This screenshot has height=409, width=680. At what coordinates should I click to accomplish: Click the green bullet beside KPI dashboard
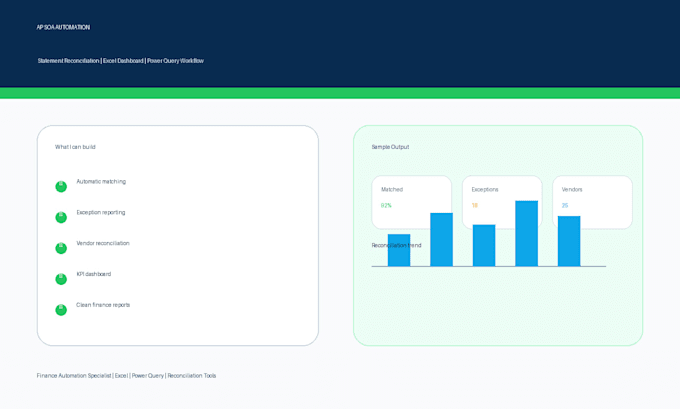coord(61,279)
